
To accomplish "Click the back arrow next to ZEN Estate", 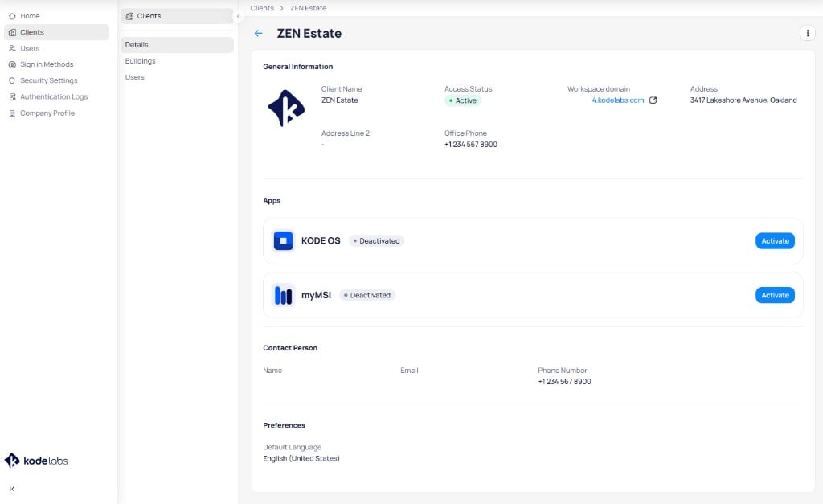I will (258, 33).
